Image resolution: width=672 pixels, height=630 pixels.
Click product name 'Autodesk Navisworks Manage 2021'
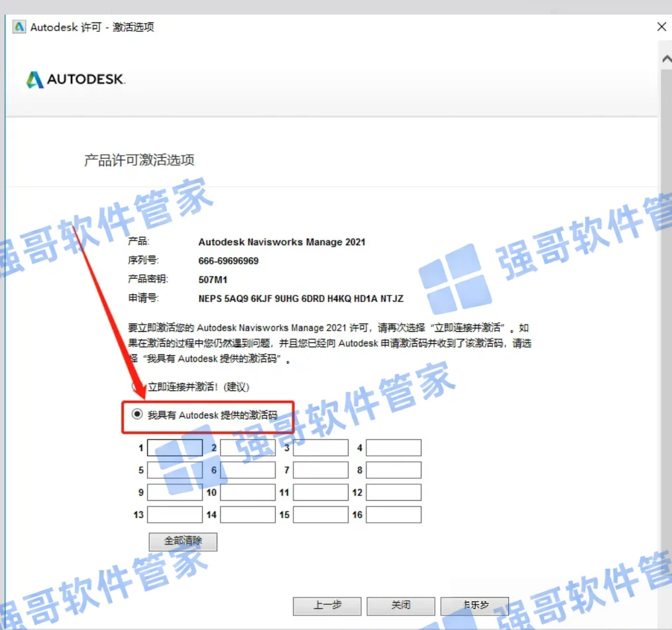[x=282, y=242]
